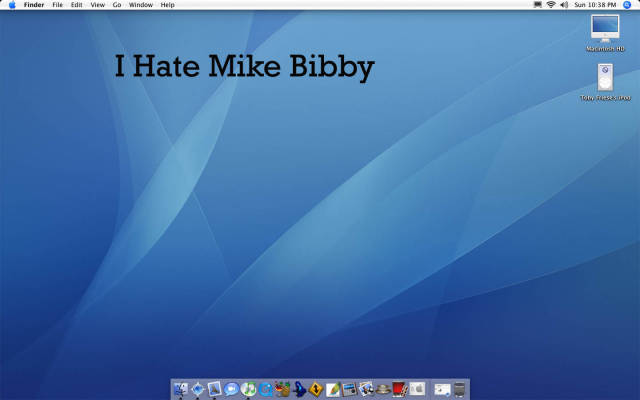Click the display status icon in menu bar

tap(538, 5)
